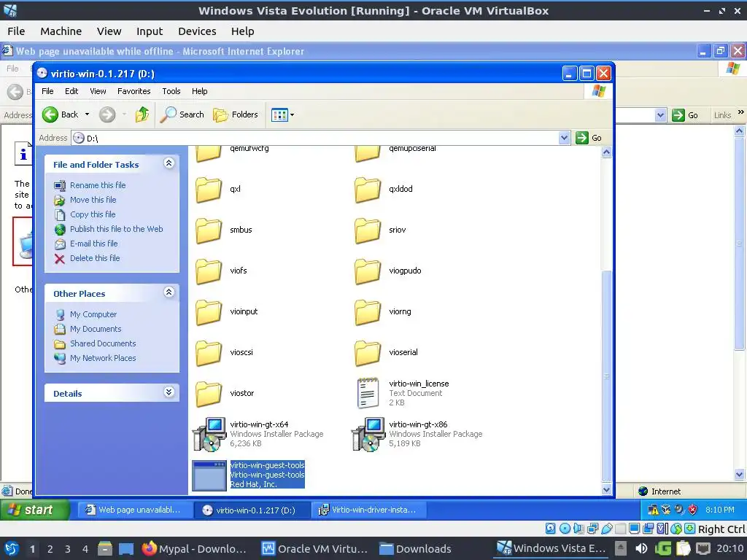
Task: Open Mypal browser from host taskbar
Action: (195, 548)
